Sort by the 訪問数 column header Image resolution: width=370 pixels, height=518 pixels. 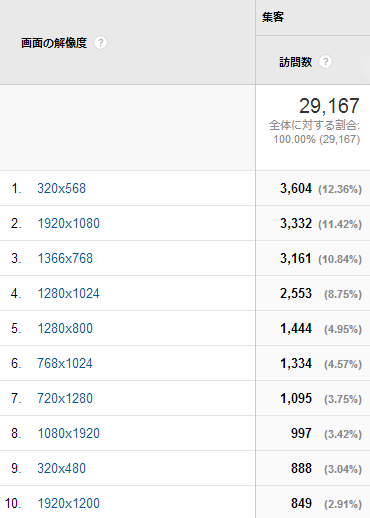click(295, 62)
